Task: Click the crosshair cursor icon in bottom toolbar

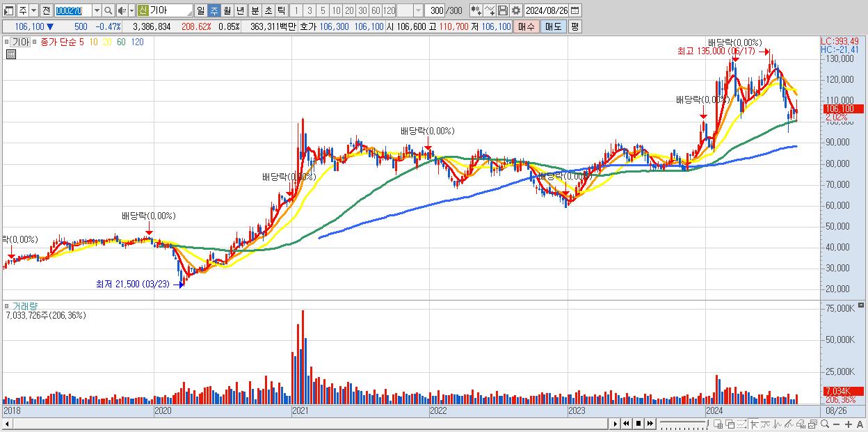Action: click(754, 424)
